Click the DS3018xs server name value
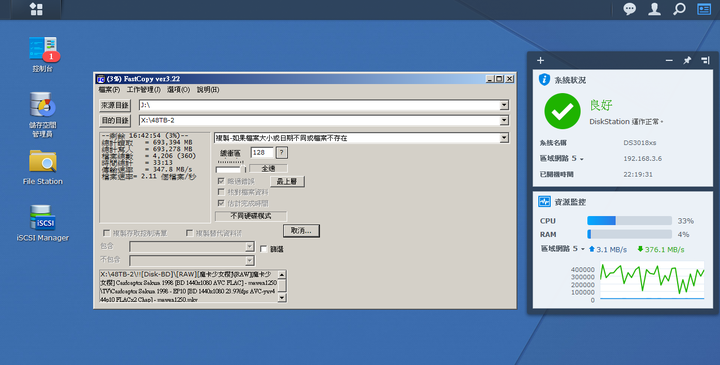 tap(640, 143)
